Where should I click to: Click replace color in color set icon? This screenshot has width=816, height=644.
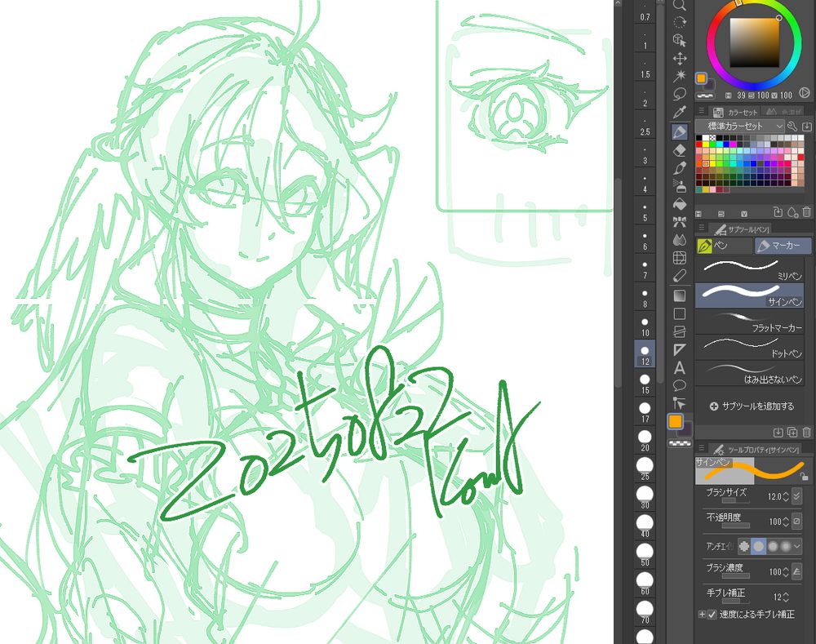tap(778, 212)
